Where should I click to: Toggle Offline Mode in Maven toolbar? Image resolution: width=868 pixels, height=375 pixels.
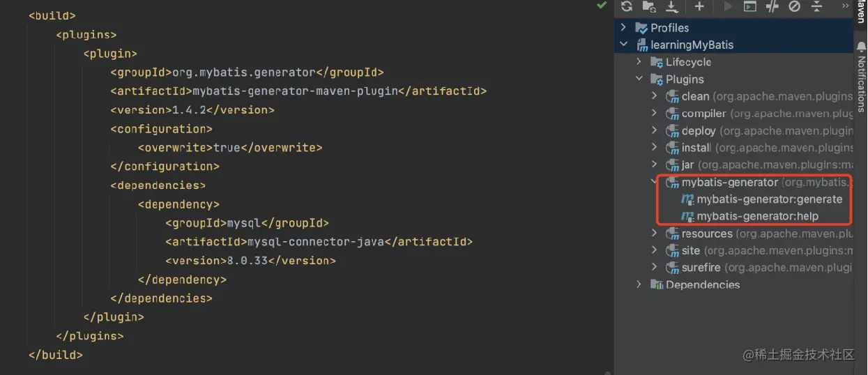(772, 6)
